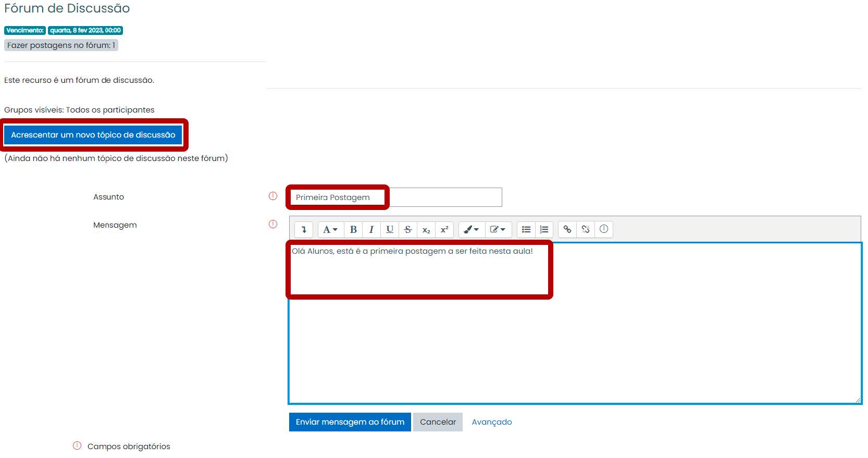Submit with Enviar mensagem ao fórum
Screen dimensions: 868x458
tap(350, 422)
